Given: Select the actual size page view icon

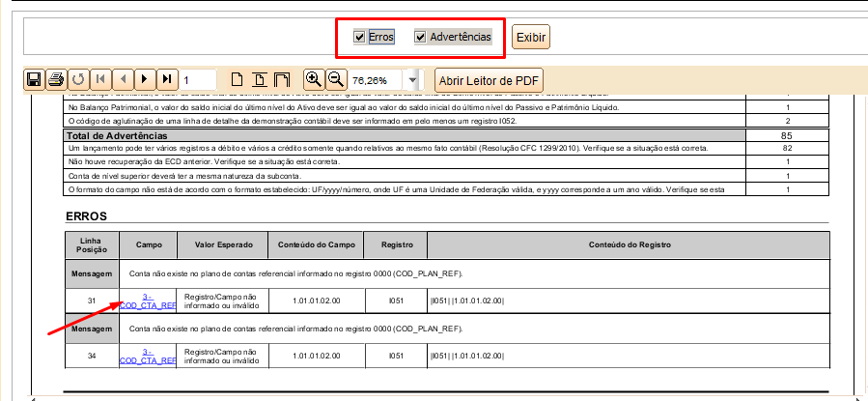Looking at the screenshot, I should (x=237, y=80).
